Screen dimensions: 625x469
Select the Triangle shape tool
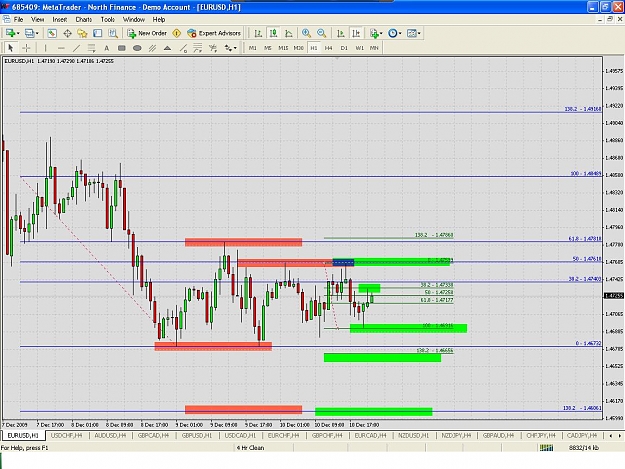[x=167, y=48]
